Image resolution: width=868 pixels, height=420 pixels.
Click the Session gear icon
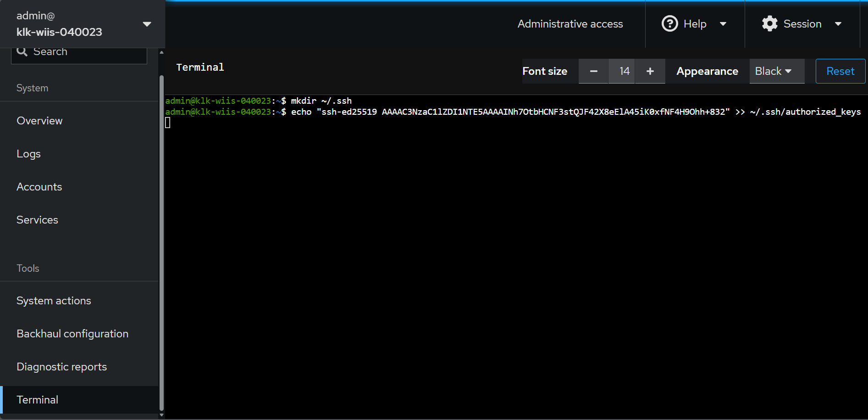click(x=769, y=23)
